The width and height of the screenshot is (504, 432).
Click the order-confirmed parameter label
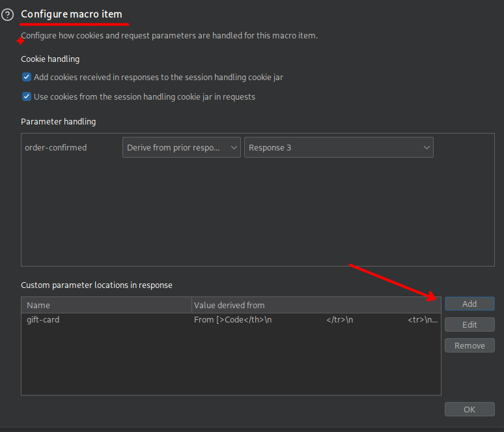pyautogui.click(x=55, y=147)
